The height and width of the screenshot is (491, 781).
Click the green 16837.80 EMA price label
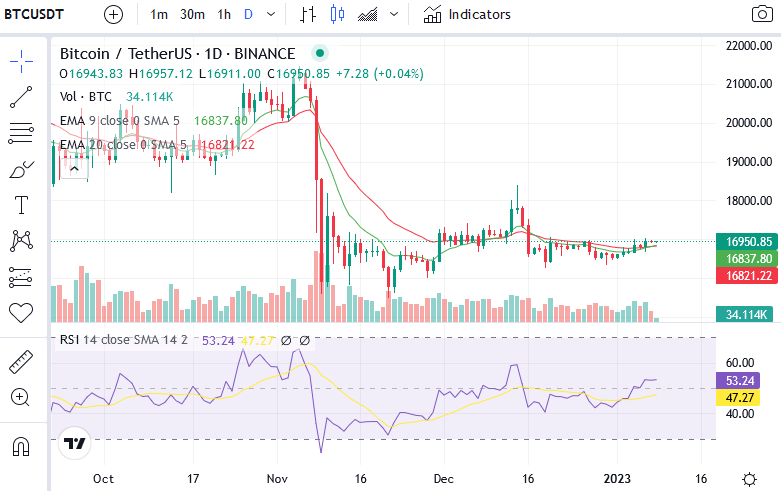pos(746,258)
